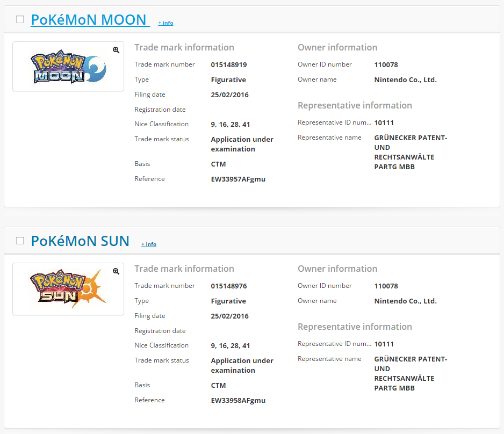Click the magnifier icon on the Pokémon Sun logo
Image resolution: width=504 pixels, height=434 pixels.
point(116,271)
